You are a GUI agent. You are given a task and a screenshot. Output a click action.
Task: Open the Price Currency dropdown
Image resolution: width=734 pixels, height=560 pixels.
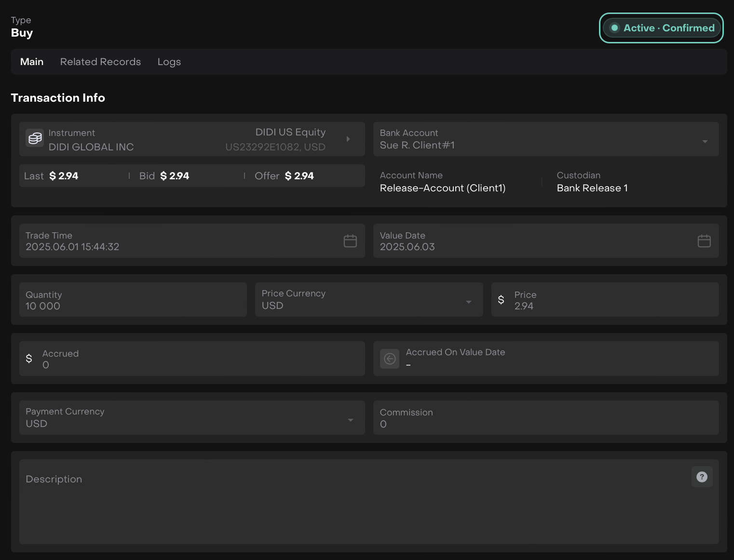(468, 302)
